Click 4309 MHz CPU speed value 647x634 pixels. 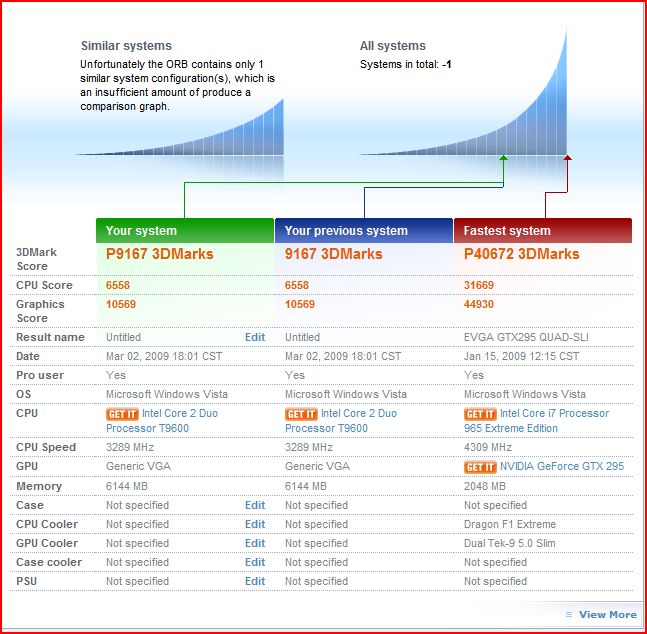click(488, 447)
